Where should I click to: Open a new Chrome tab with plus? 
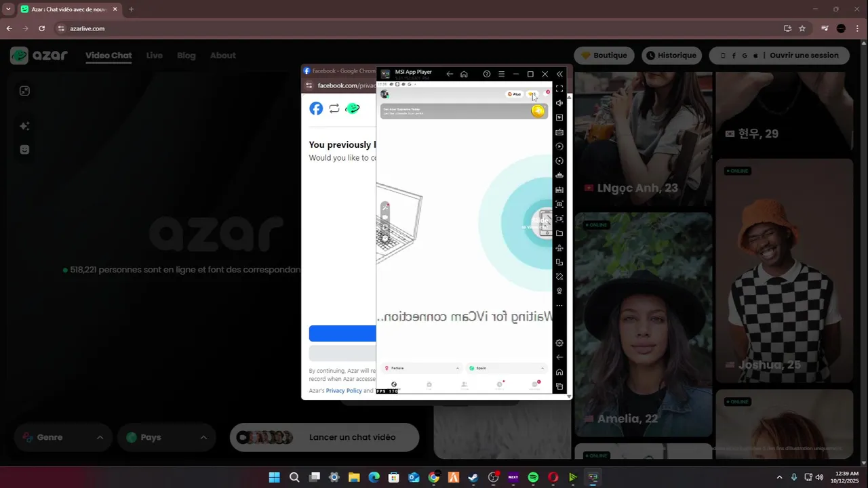coord(131,9)
